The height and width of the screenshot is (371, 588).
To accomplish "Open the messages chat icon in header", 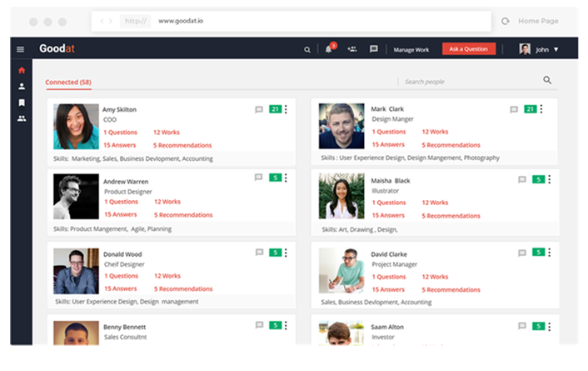I will coord(373,49).
